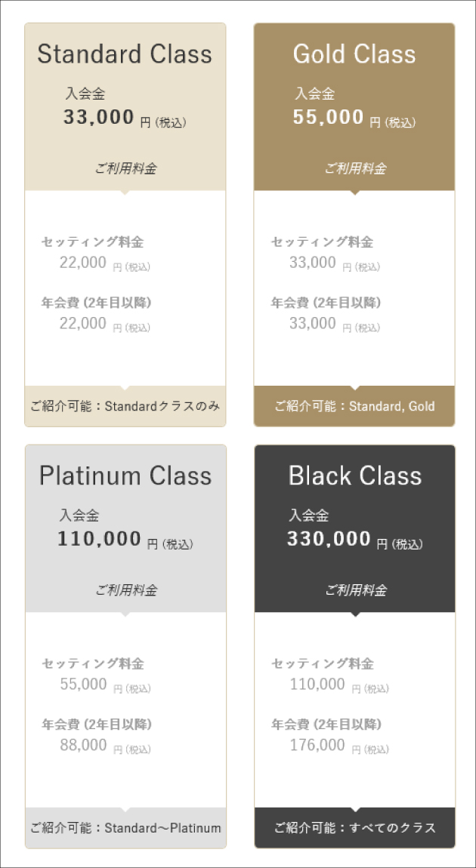
Task: Click the Standardクラスのみ referral footer
Action: [x=125, y=406]
